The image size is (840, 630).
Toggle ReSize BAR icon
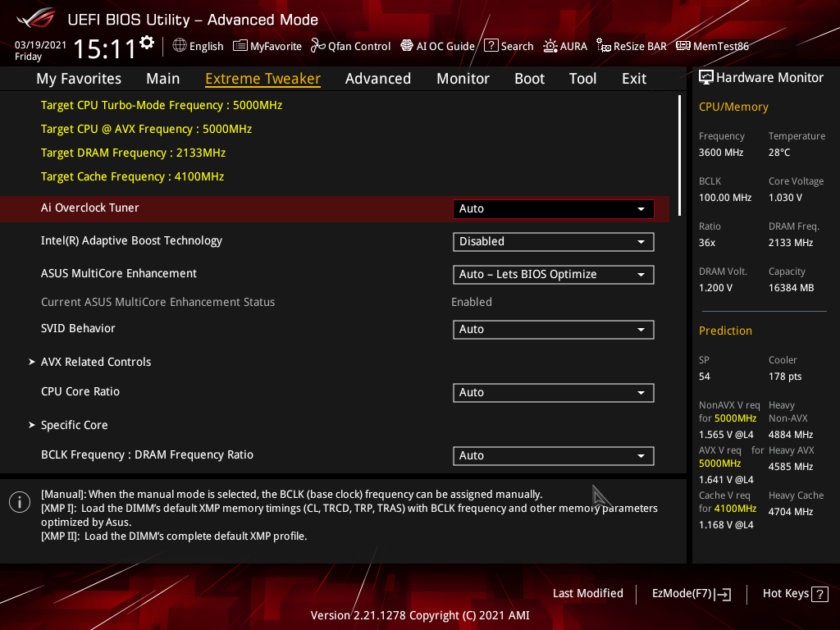click(x=604, y=46)
